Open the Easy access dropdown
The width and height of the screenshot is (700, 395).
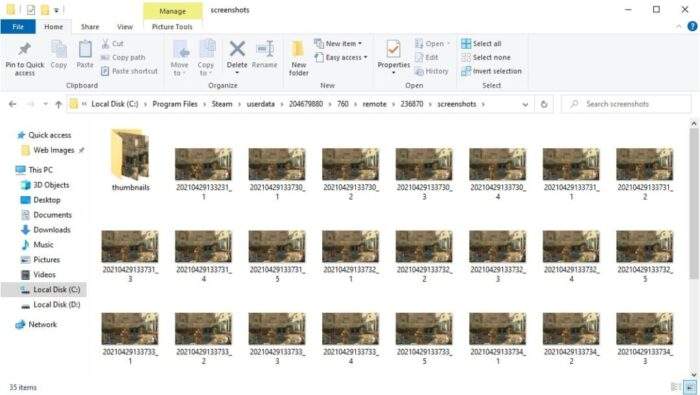coord(341,57)
